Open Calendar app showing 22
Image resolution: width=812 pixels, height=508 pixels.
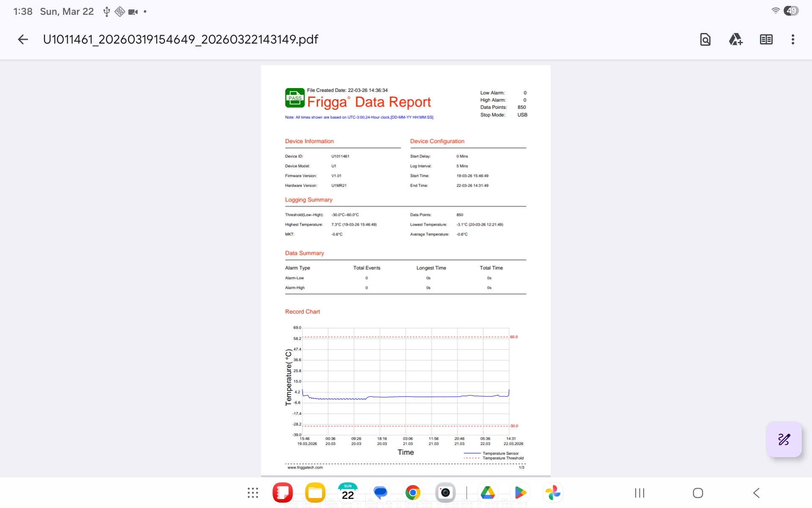coord(348,493)
